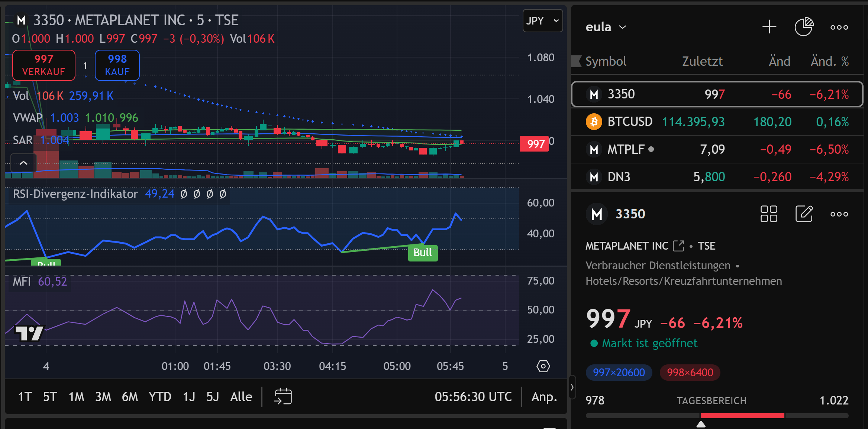Image resolution: width=868 pixels, height=429 pixels.
Task: Click the day range triangle marker
Action: 701,424
